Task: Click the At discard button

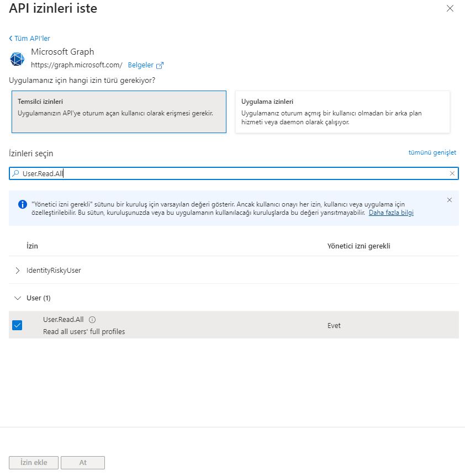Action: pos(83,463)
